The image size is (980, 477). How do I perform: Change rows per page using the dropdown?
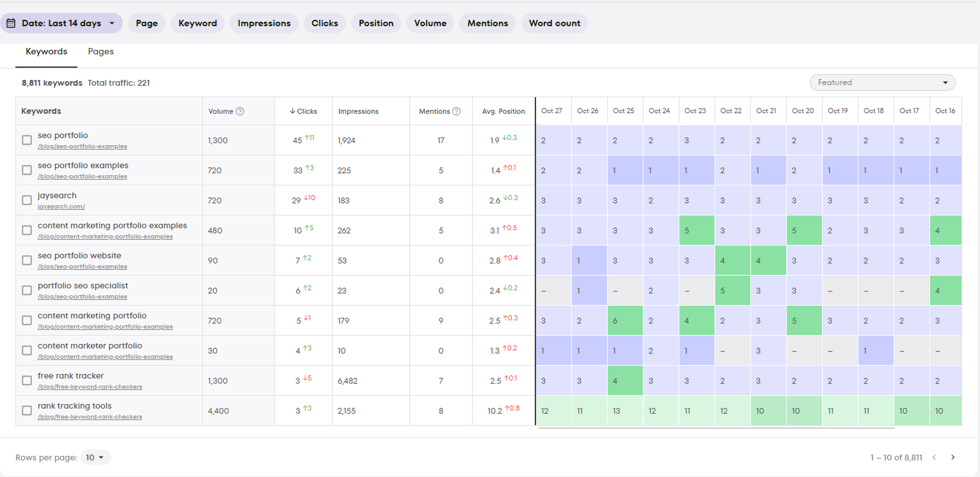93,457
